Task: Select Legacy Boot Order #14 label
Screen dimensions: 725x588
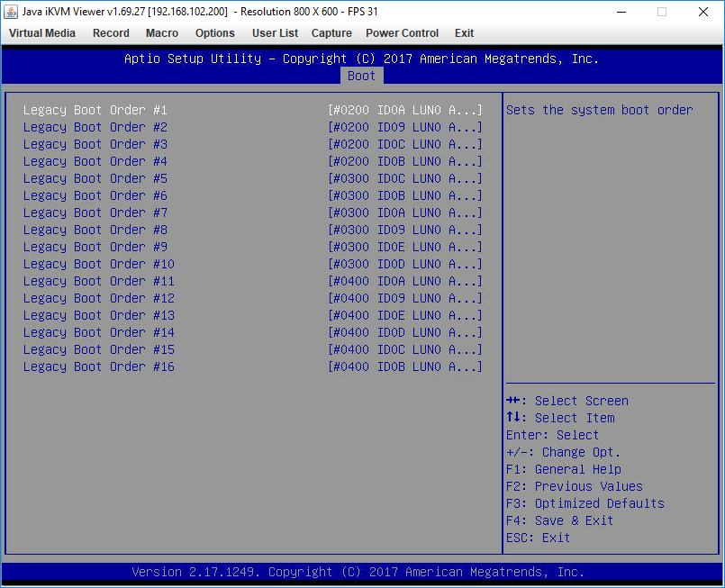Action: [x=99, y=332]
